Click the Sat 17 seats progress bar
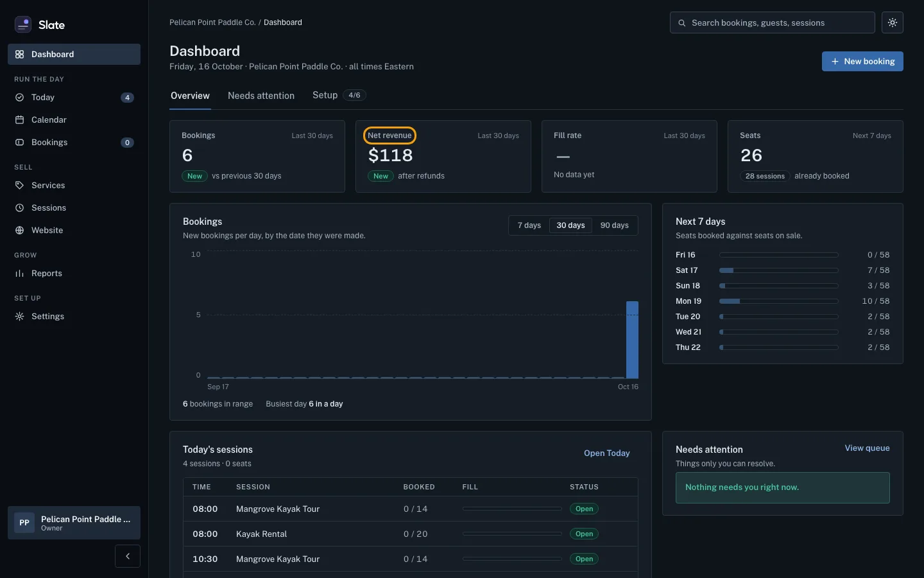This screenshot has height=578, width=924. pyautogui.click(x=778, y=270)
